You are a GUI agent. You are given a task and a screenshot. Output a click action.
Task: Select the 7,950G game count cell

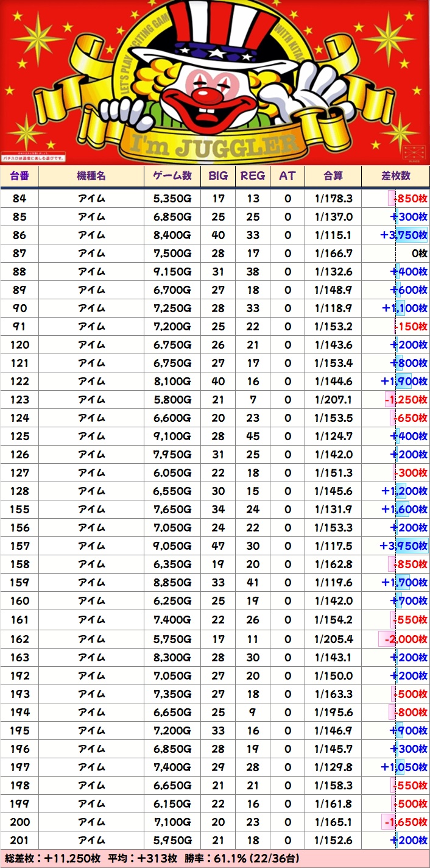[173, 455]
